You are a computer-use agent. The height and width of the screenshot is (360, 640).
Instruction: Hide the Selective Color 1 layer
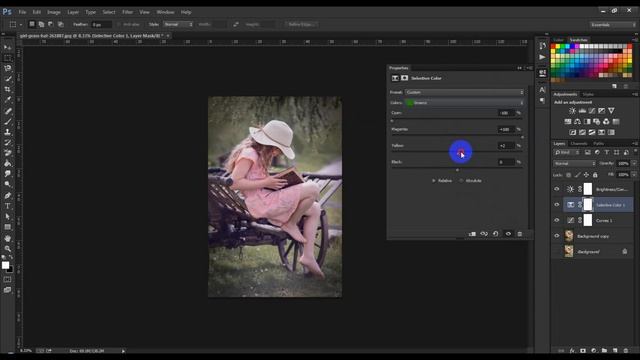pyautogui.click(x=557, y=204)
